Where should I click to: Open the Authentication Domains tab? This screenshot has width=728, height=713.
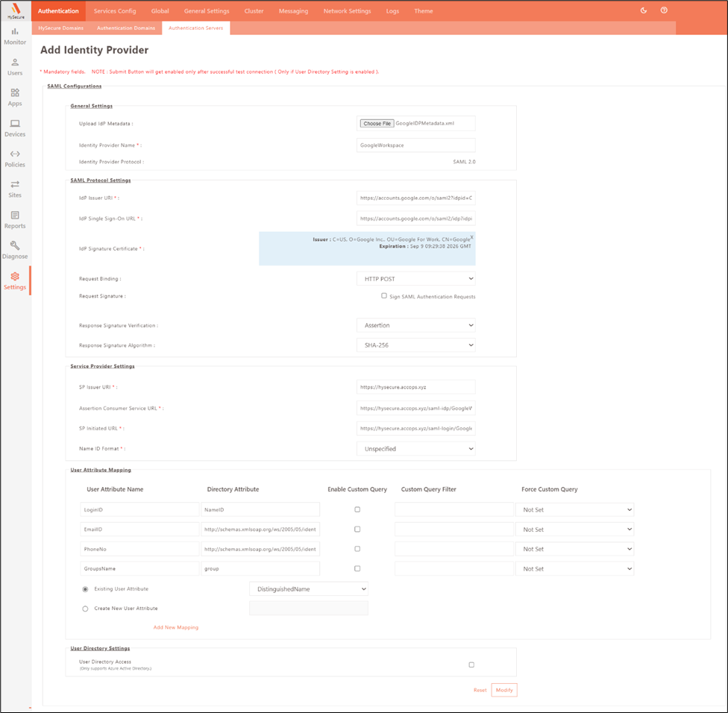point(126,28)
